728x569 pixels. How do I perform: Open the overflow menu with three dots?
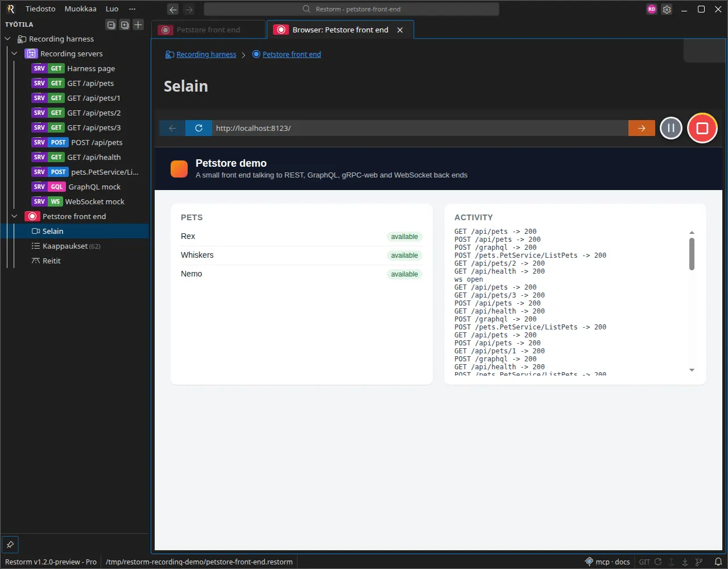133,9
